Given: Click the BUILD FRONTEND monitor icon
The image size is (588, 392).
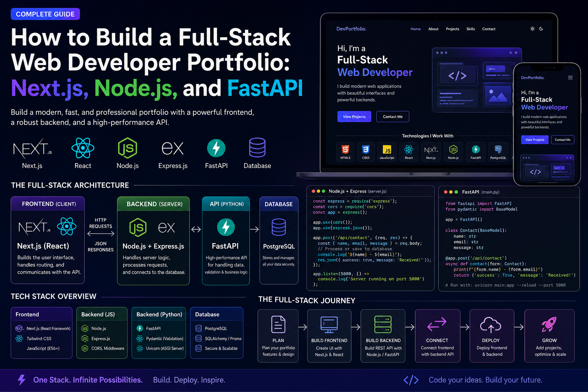Looking at the screenshot, I should 329,325.
